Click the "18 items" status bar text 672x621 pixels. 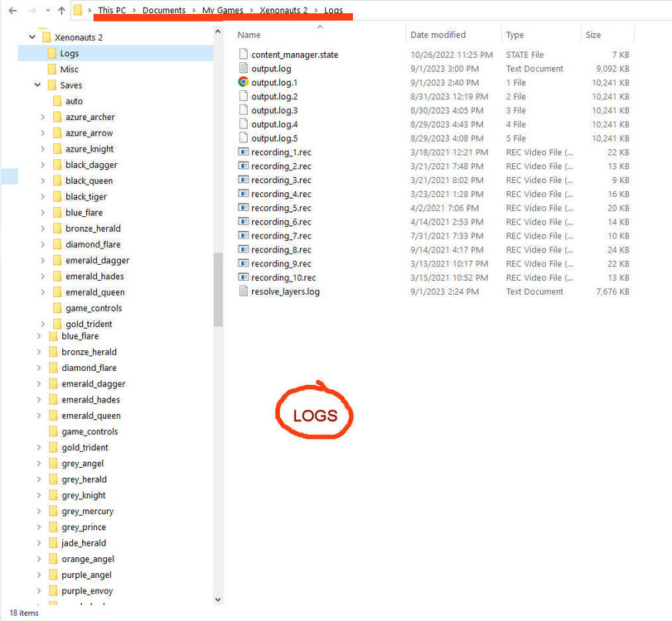click(x=24, y=613)
